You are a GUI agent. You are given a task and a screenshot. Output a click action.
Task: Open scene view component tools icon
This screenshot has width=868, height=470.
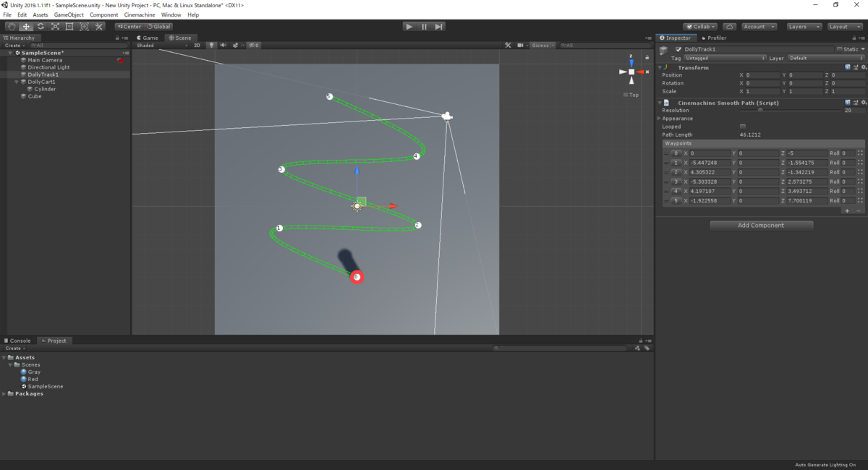[x=509, y=45]
